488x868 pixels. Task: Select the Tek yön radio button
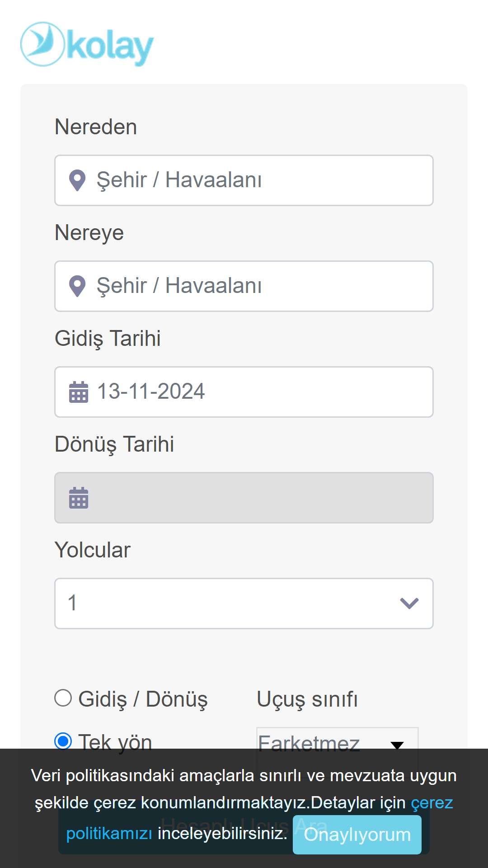(63, 741)
